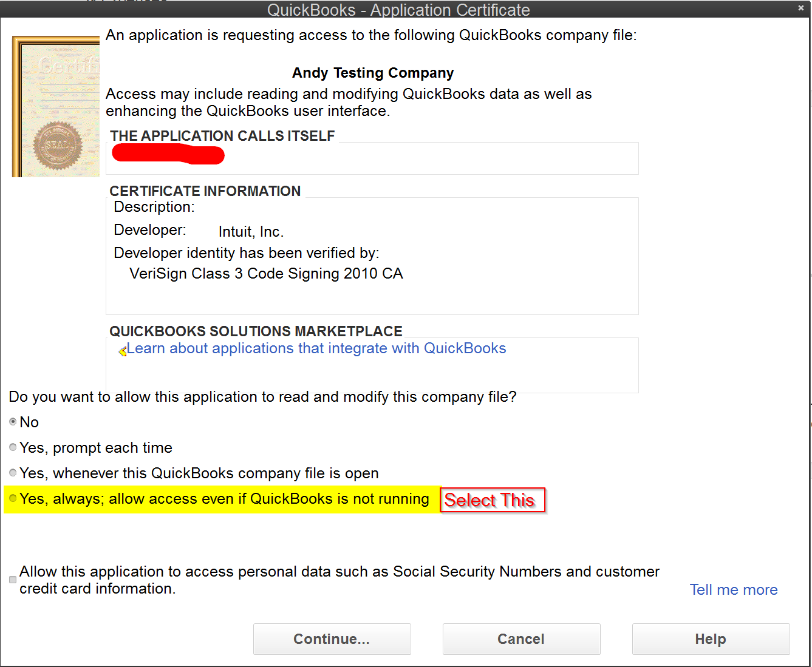Click the Continue... button

[332, 639]
